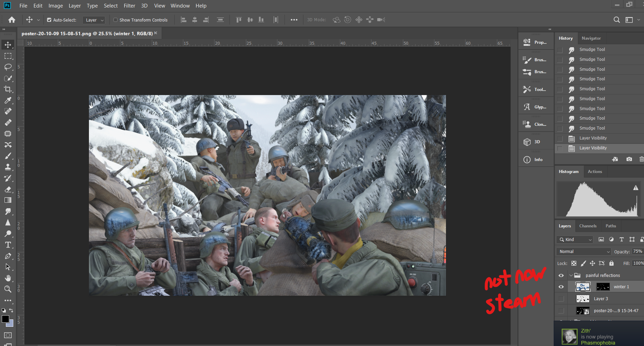This screenshot has width=644, height=346.
Task: Open the Kind layer filter dropdown
Action: pos(575,240)
